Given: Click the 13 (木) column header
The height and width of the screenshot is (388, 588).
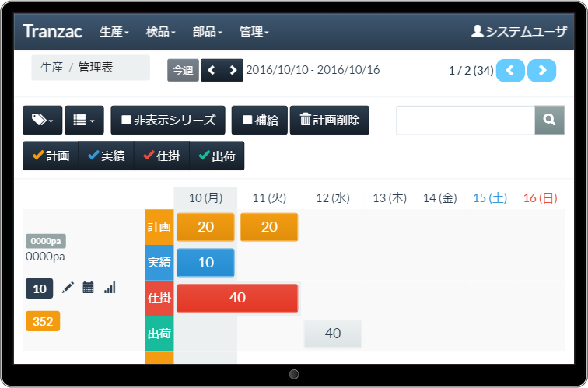Looking at the screenshot, I should click(x=390, y=198).
